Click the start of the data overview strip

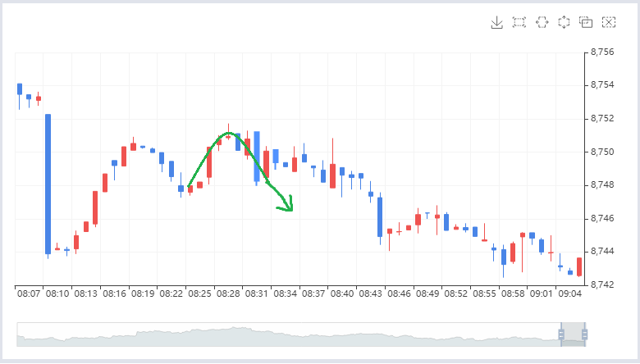(19, 334)
